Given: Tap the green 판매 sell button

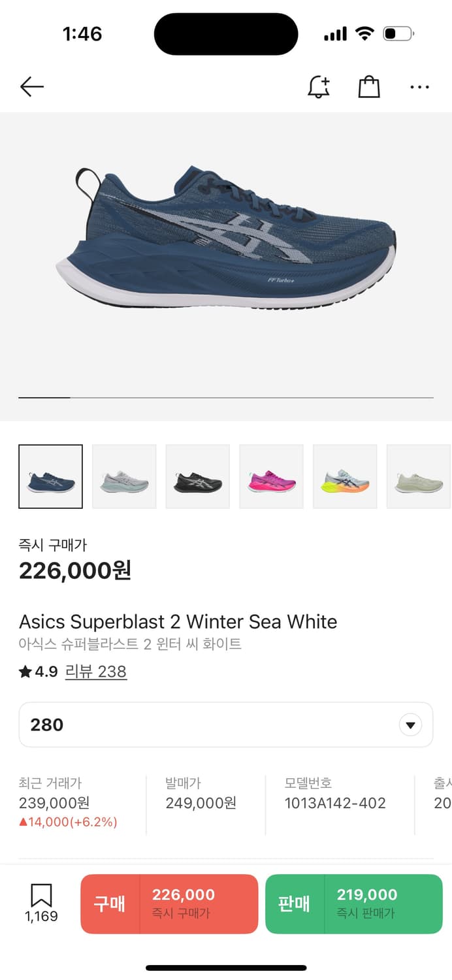Looking at the screenshot, I should pyautogui.click(x=353, y=904).
